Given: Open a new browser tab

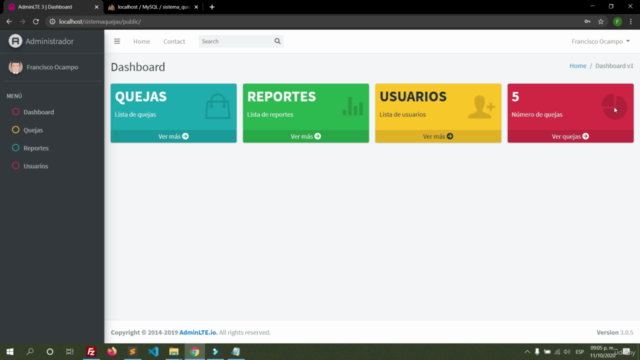Looking at the screenshot, I should 212,7.
